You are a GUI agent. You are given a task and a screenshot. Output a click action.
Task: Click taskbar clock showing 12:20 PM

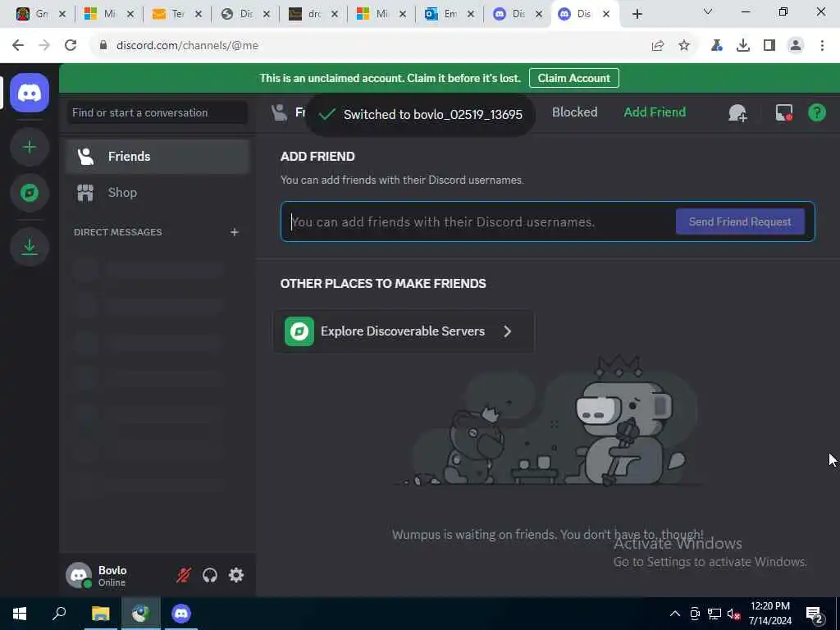tap(769, 614)
